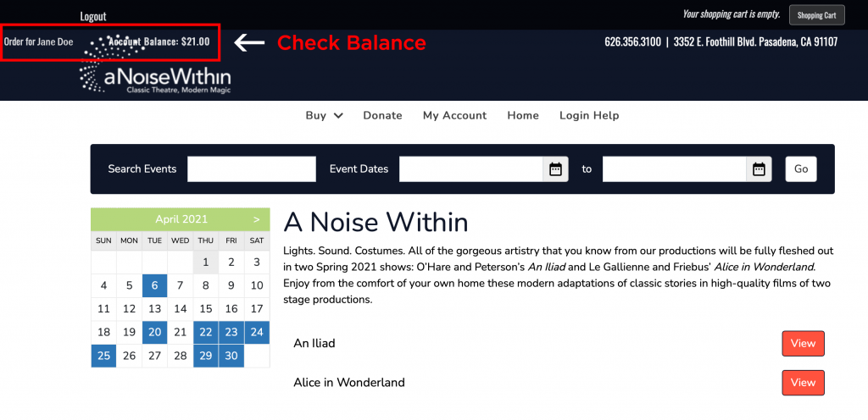Image resolution: width=868 pixels, height=420 pixels.
Task: Select April 20 on the calendar
Action: pyautogui.click(x=155, y=333)
